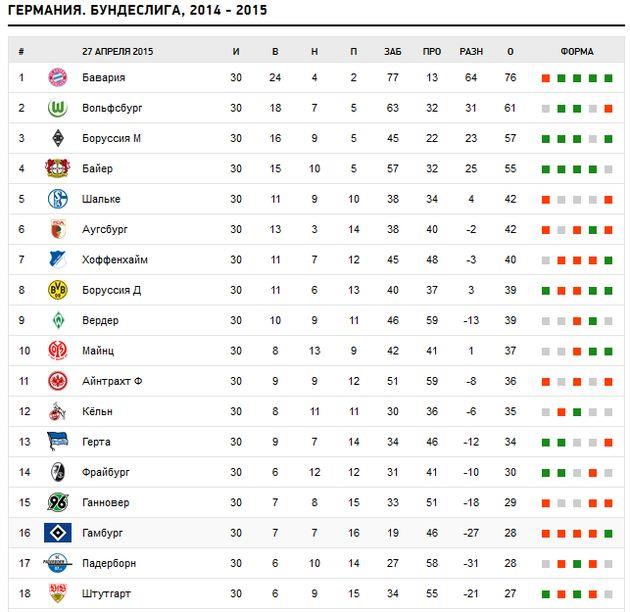Click the Вольфсбург club logo
Viewport: 630px width, 612px height.
pyautogui.click(x=57, y=108)
